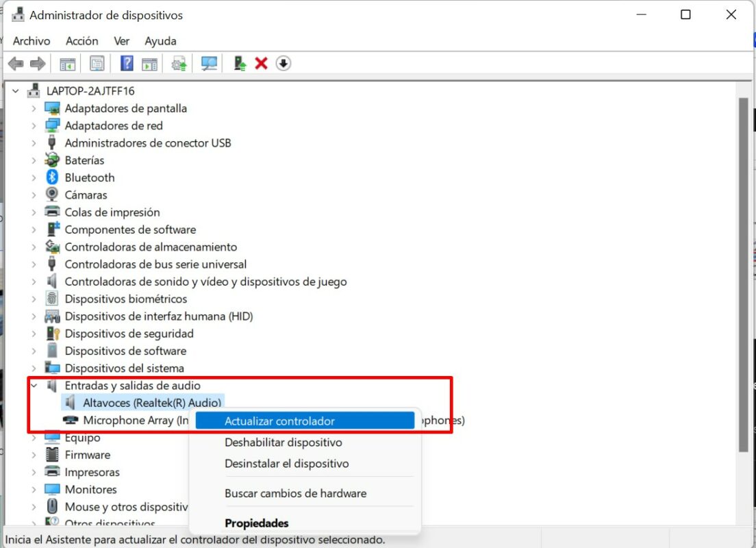The image size is (756, 548).
Task: Click the Bluetooth icon in the device tree
Action: (52, 177)
